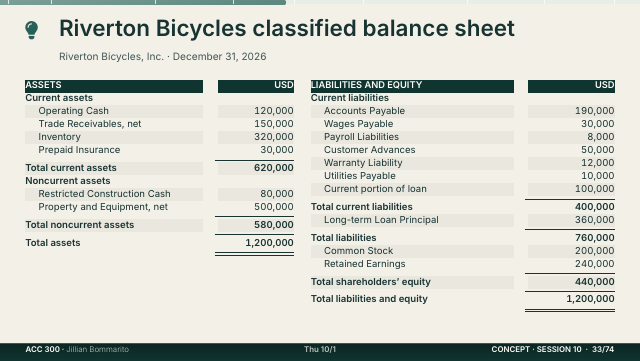Click the 'Warranty Liability' label

pyautogui.click(x=363, y=163)
